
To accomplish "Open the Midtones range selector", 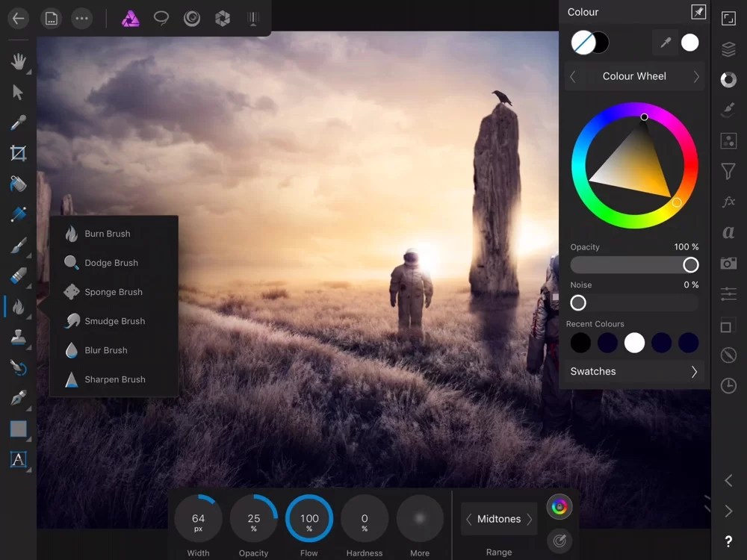I will (499, 519).
